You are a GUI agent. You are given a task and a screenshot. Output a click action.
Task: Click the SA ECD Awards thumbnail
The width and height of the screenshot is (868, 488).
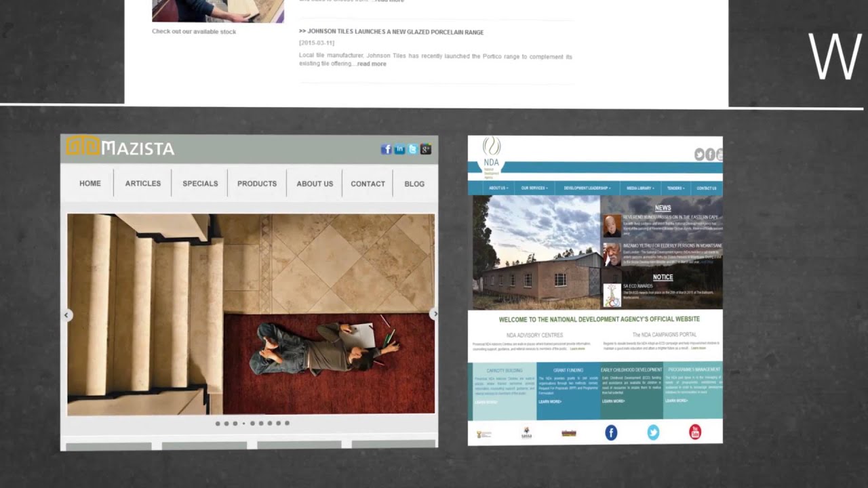612,295
